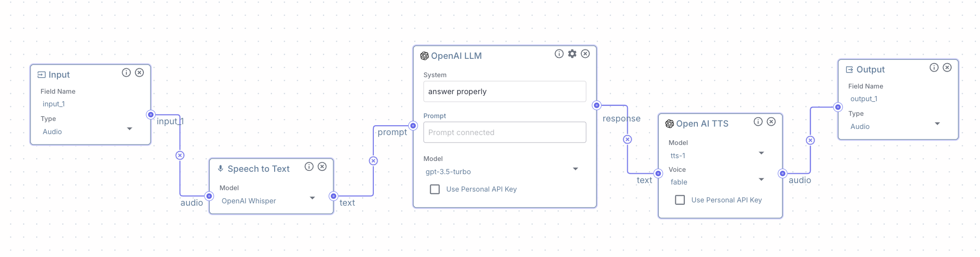Click the OpenAI logo on TTS node
This screenshot has width=980, height=257.
[x=670, y=124]
